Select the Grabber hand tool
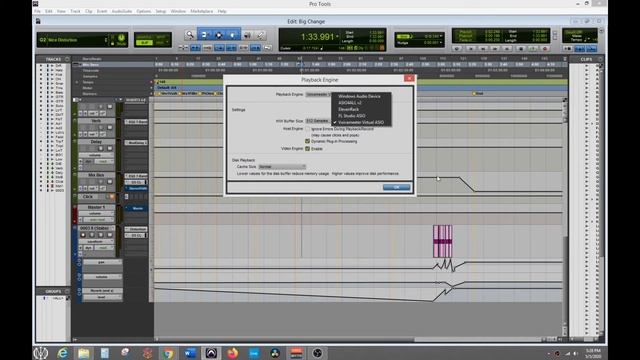 (232, 35)
